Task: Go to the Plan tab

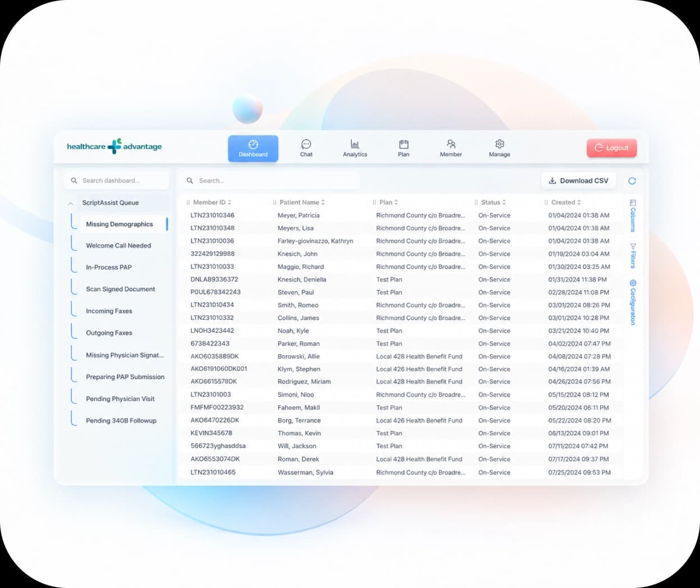Action: coord(404,149)
